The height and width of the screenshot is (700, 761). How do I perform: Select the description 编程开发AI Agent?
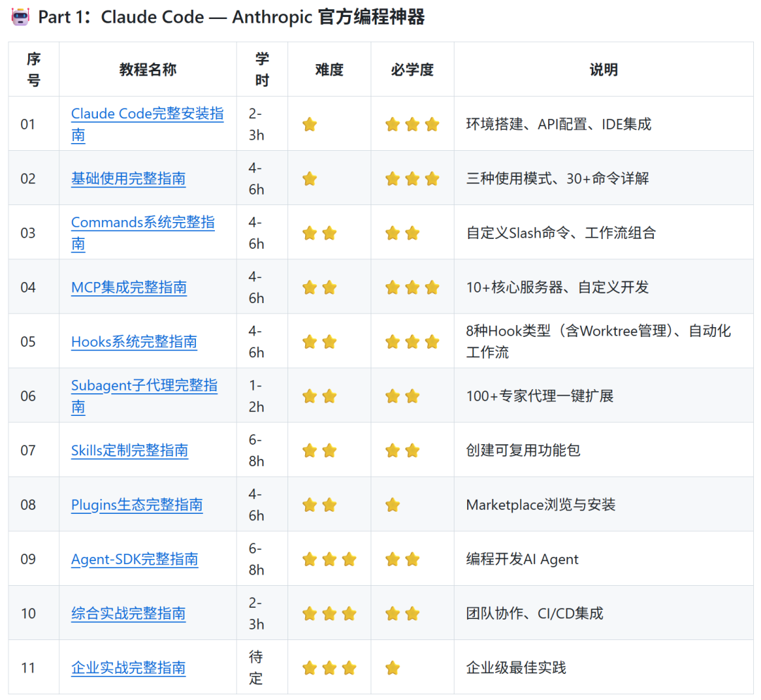pyautogui.click(x=522, y=559)
